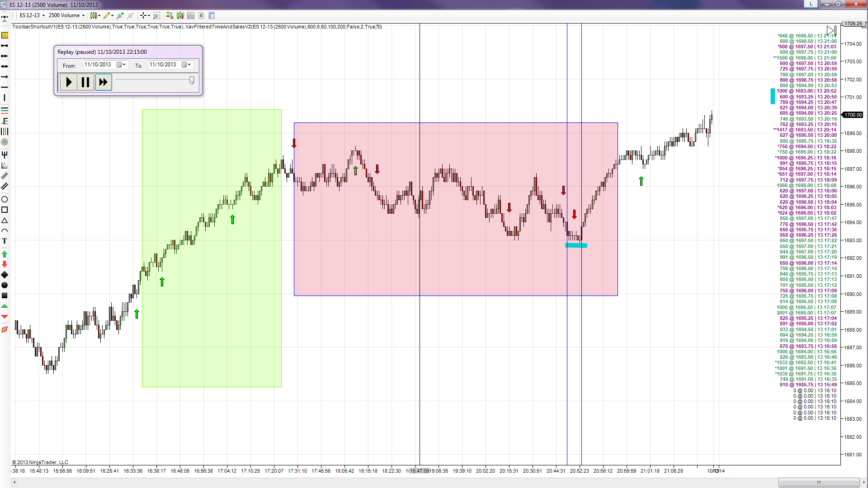The image size is (868, 488).
Task: Select the red triangle down marker
Action: [x=5, y=317]
